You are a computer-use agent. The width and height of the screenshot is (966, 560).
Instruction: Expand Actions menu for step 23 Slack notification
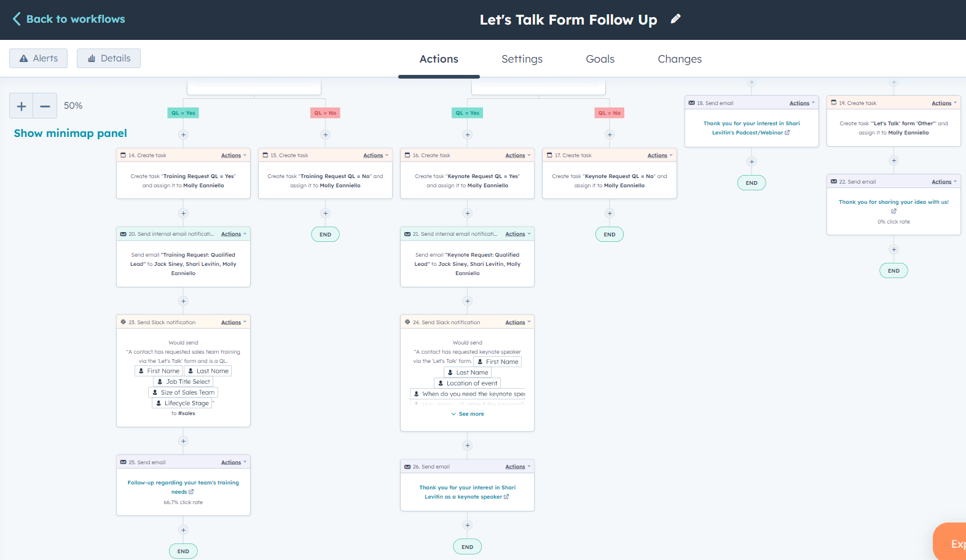click(x=234, y=322)
